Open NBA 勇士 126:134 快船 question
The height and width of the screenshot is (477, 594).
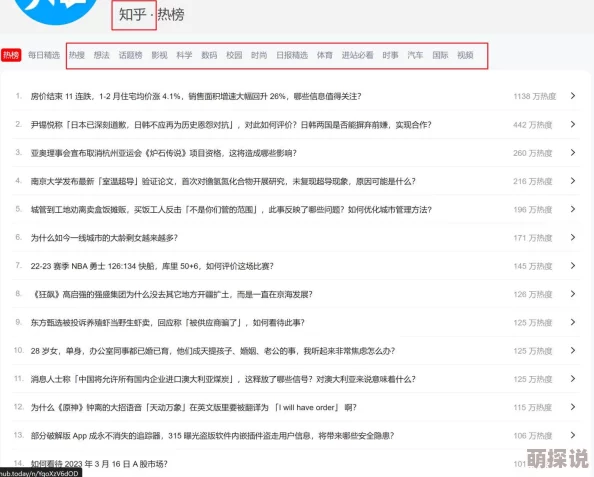coord(152,266)
